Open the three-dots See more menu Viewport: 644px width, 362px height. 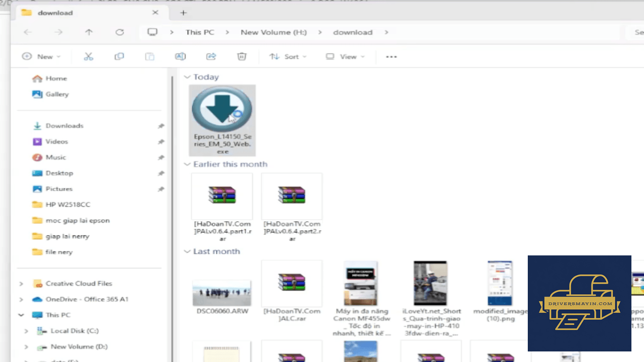391,57
